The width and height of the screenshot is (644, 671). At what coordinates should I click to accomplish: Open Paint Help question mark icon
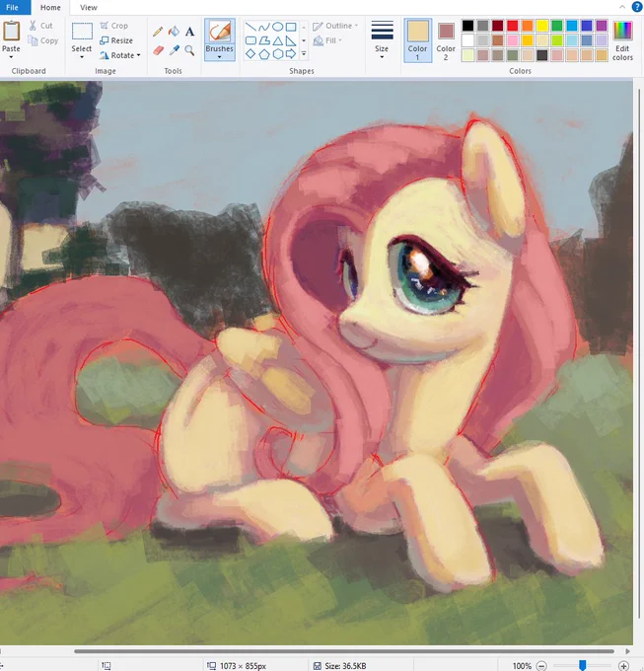click(637, 7)
